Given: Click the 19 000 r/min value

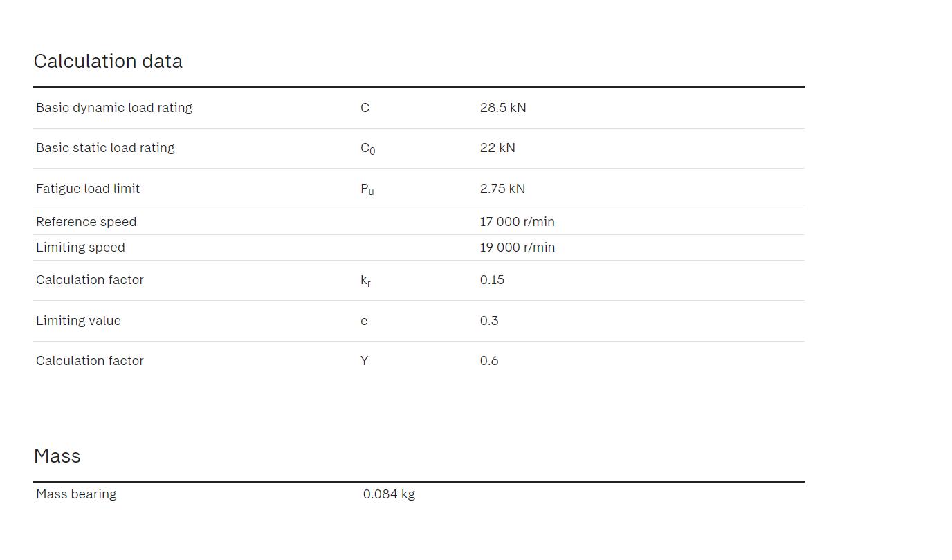Looking at the screenshot, I should tap(518, 248).
